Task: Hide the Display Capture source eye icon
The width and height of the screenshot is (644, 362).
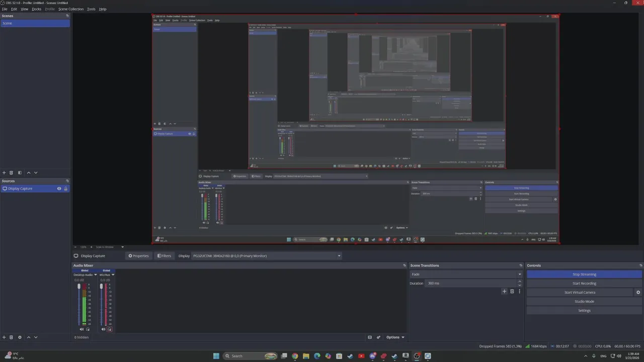Action: pyautogui.click(x=59, y=189)
